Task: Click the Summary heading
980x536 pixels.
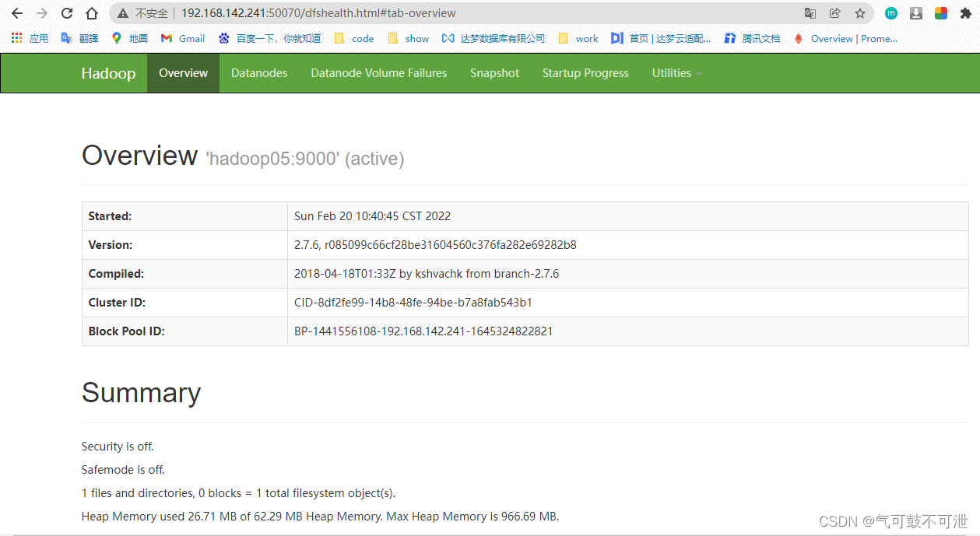Action: tap(141, 393)
